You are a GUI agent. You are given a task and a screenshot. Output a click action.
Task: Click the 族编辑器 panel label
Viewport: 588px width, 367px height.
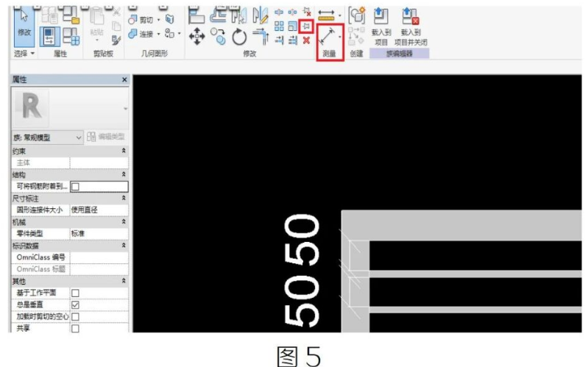pos(400,54)
